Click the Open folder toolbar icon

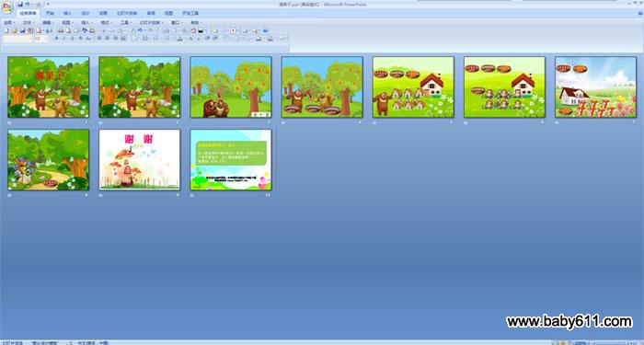pos(14,30)
